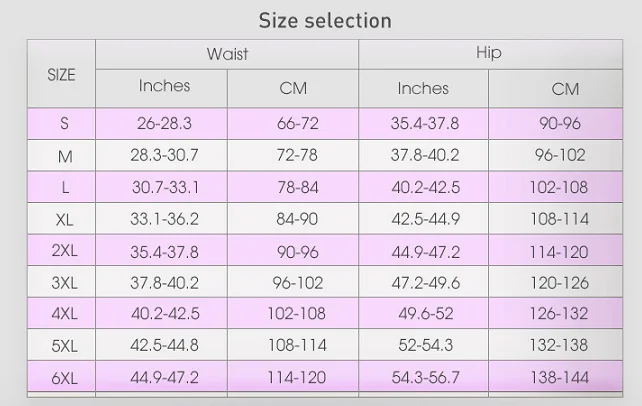Click the 3XL size row label
The image size is (642, 406).
(x=64, y=283)
